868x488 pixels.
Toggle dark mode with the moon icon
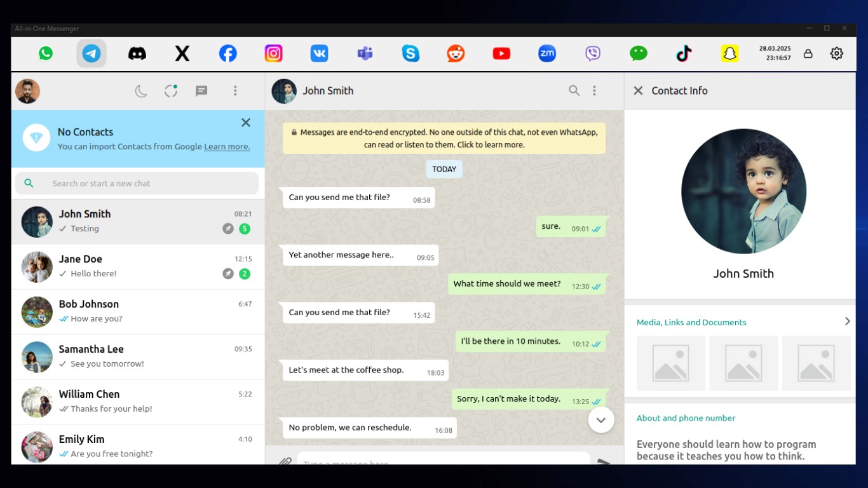point(140,91)
